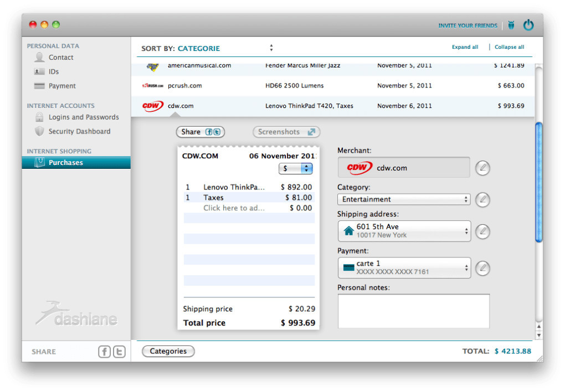Select Contact in Personal Data
565x392 pixels.
click(x=61, y=57)
